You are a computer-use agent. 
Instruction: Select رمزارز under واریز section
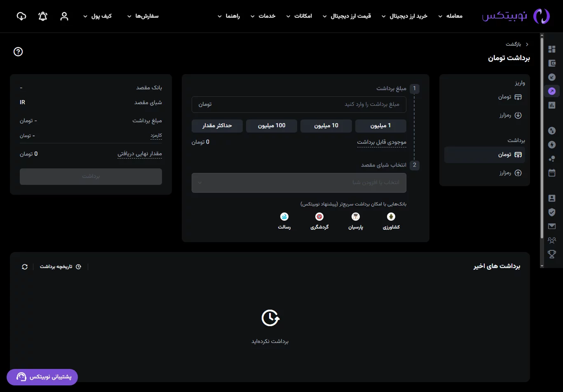click(510, 115)
